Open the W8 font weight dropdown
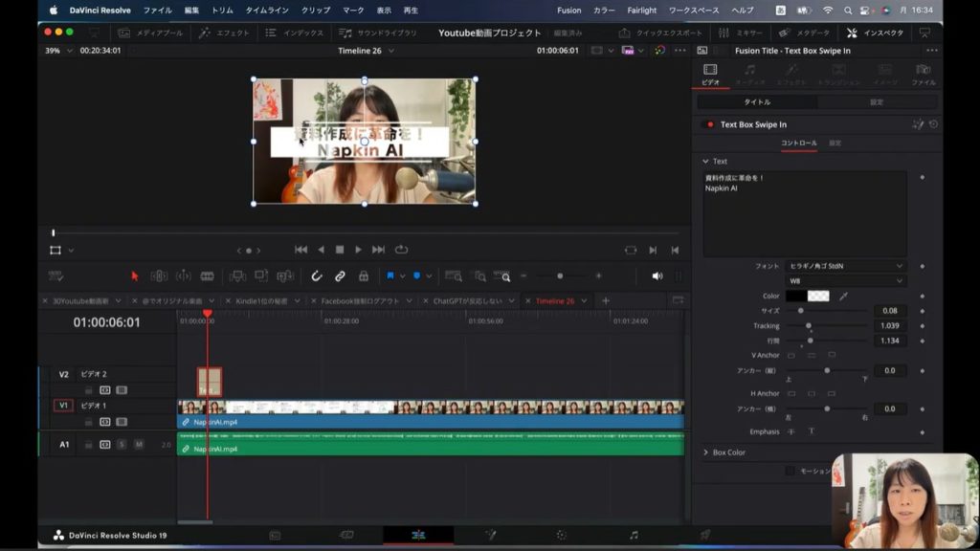The image size is (980, 551). click(x=845, y=281)
